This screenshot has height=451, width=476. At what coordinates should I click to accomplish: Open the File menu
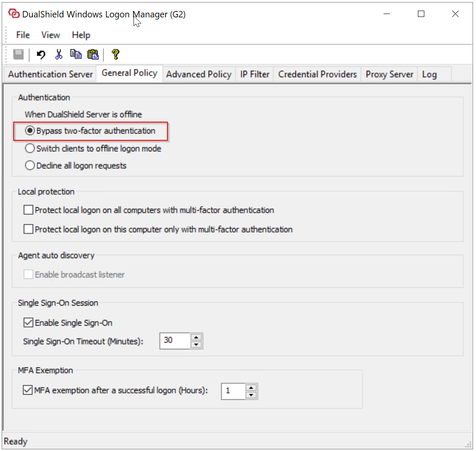point(23,35)
